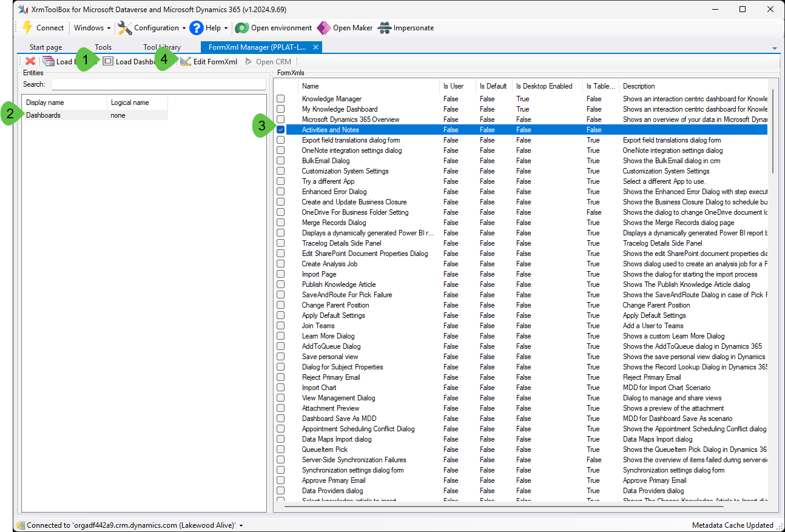Click the Metadata Cache Updated status text
This screenshot has height=532, width=785.
pyautogui.click(x=733, y=525)
